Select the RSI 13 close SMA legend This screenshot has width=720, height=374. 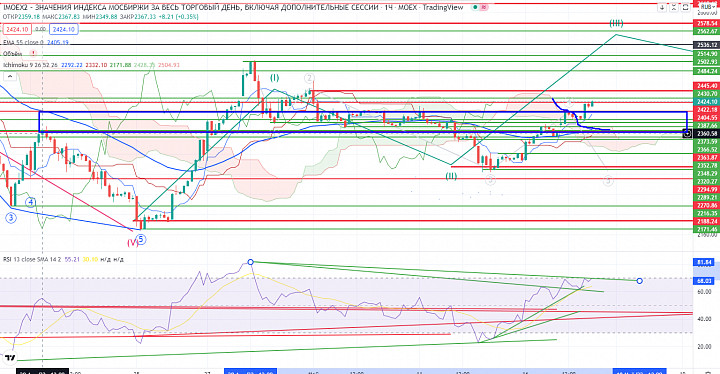click(32, 259)
